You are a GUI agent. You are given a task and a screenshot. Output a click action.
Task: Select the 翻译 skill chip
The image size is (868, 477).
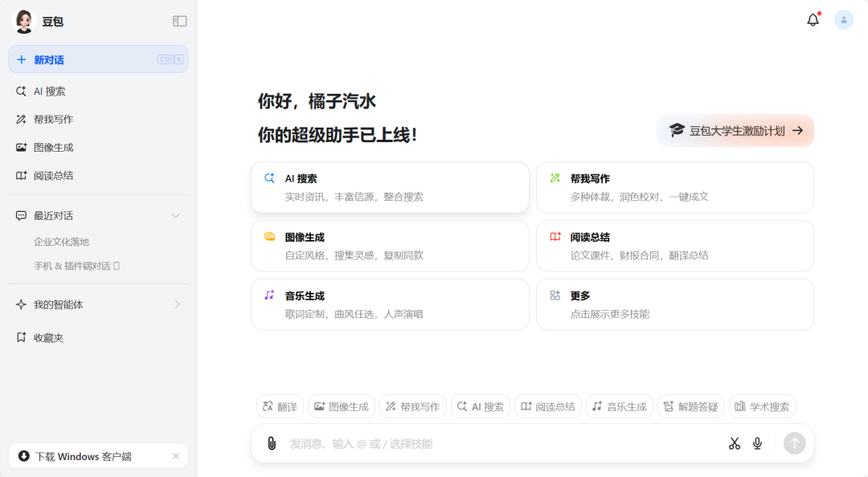point(280,406)
